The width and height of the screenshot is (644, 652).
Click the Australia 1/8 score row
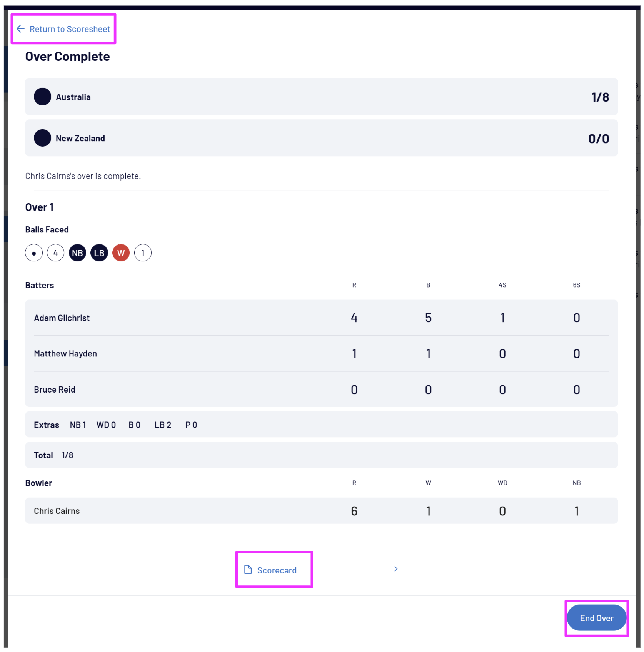[321, 97]
